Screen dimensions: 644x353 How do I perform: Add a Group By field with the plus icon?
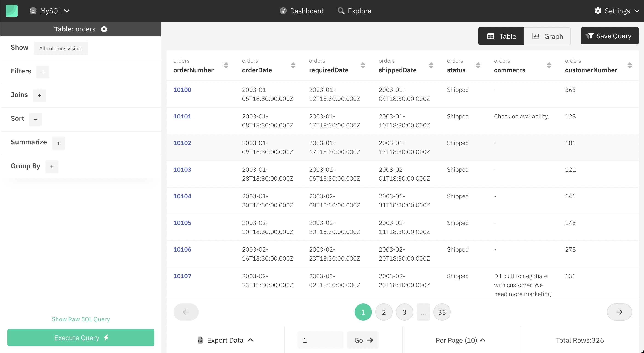52,167
